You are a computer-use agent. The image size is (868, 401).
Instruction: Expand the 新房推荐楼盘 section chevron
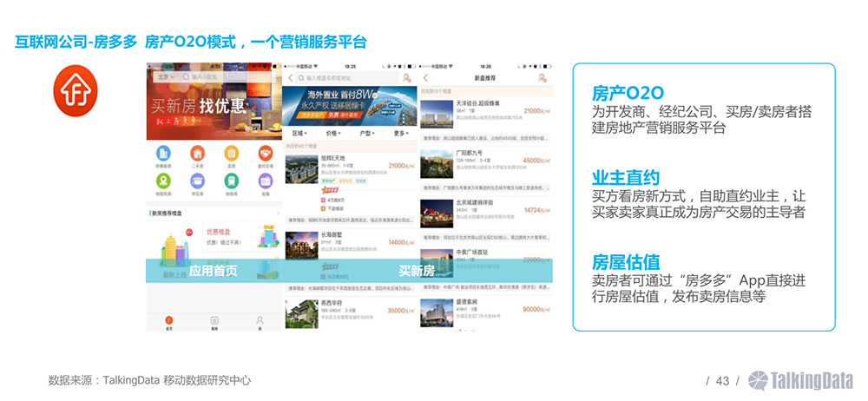278,213
